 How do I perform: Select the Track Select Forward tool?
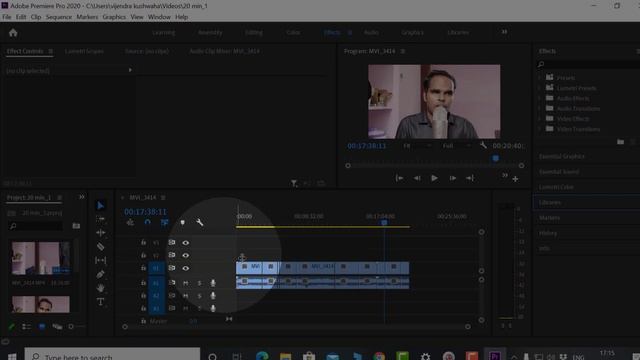pyautogui.click(x=100, y=219)
